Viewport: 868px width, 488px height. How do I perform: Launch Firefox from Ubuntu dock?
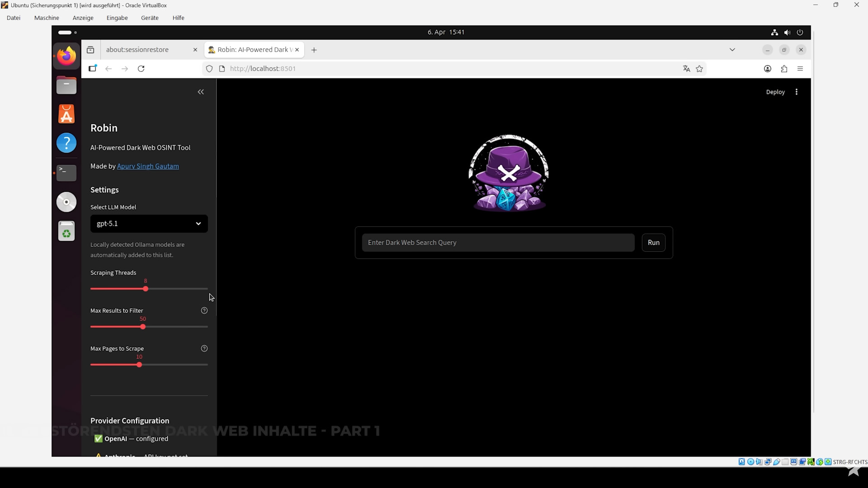(66, 56)
